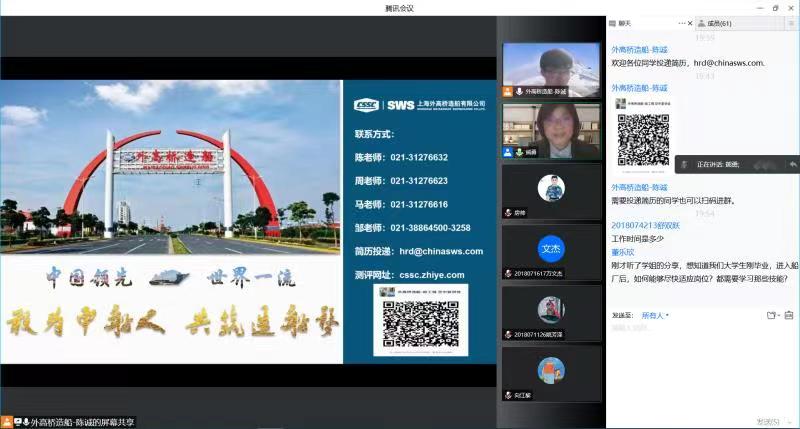The height and width of the screenshot is (429, 800).
Task: Click the microphone icon in speaking notification
Action: [x=684, y=164]
